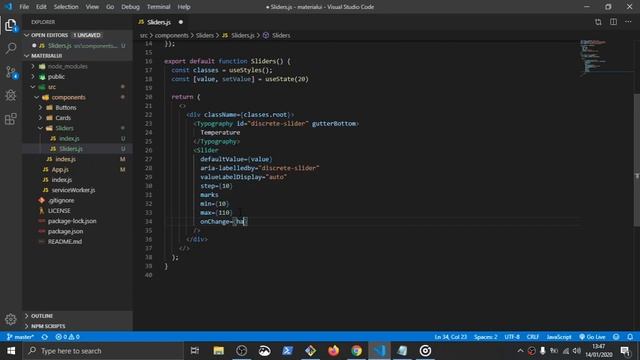Open the Edit menu
The height and width of the screenshot is (360, 640).
click(x=41, y=7)
